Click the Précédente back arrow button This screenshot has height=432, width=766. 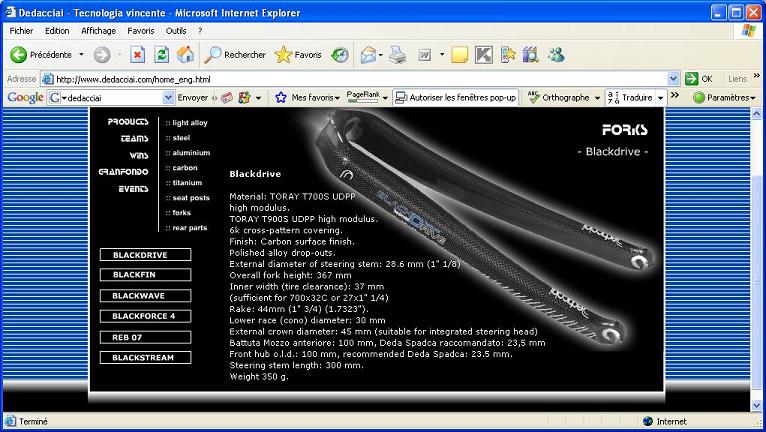[18, 54]
